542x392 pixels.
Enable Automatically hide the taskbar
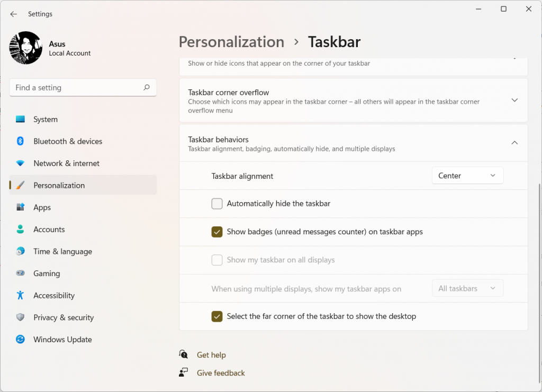(217, 203)
